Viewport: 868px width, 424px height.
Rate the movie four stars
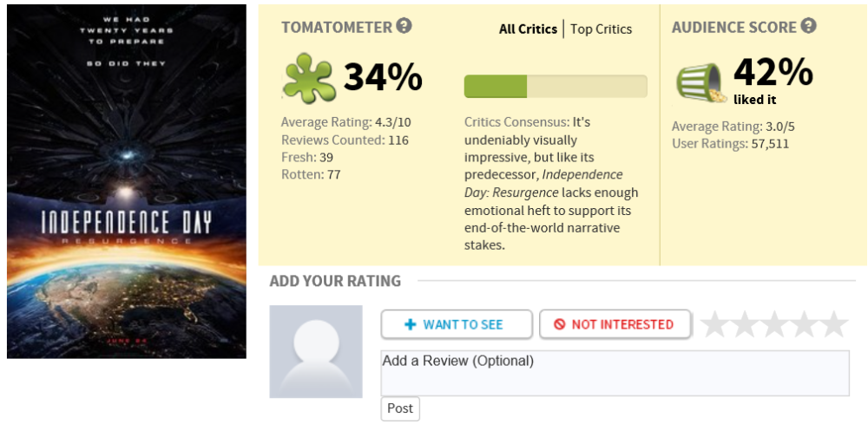[x=803, y=324]
